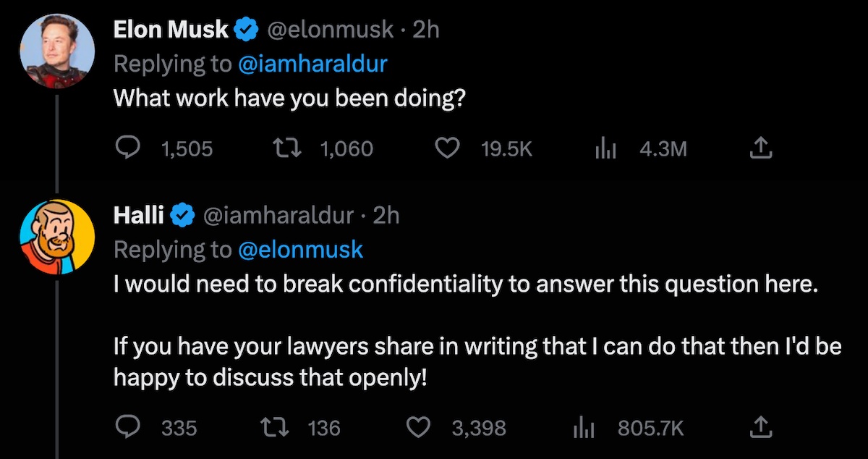
Task: Open the 2h timestamp on Elon's tweet
Action: tap(425, 30)
